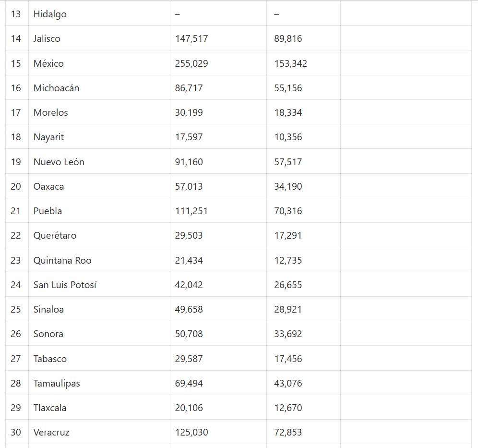The height and width of the screenshot is (448, 478).
Task: Select row number 18 cell
Action: tap(16, 137)
